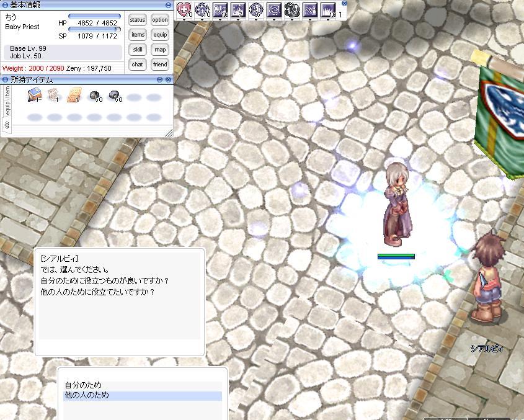The height and width of the screenshot is (420, 524).
Task: Click the SP gauge bar
Action: 95,29
